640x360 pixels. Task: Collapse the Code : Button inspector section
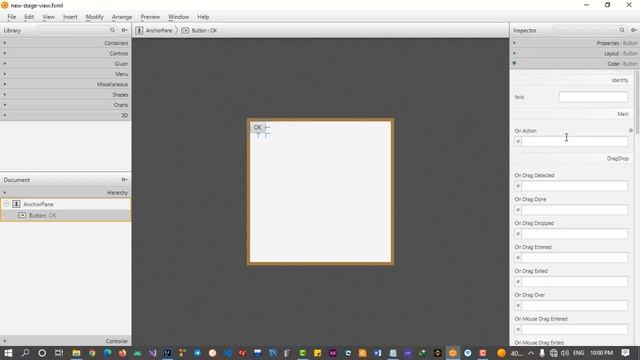(x=575, y=64)
